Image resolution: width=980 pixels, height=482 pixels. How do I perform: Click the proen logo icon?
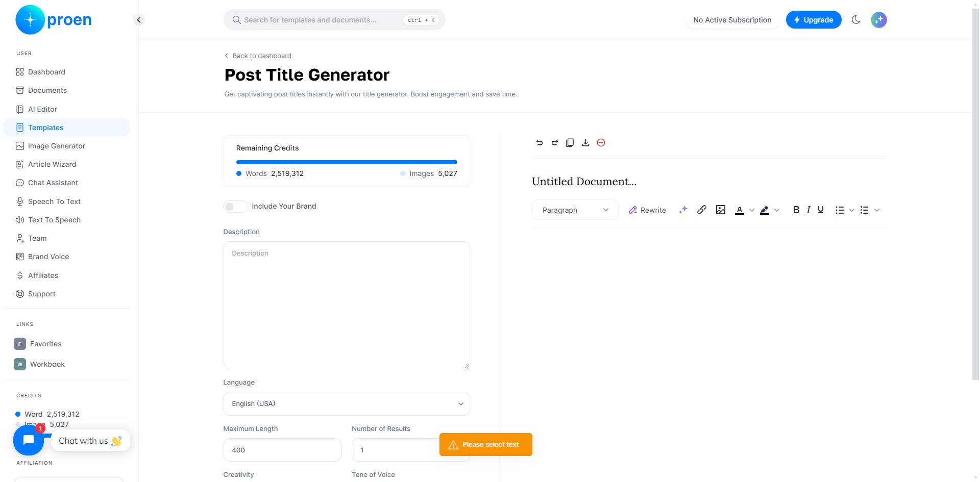30,20
